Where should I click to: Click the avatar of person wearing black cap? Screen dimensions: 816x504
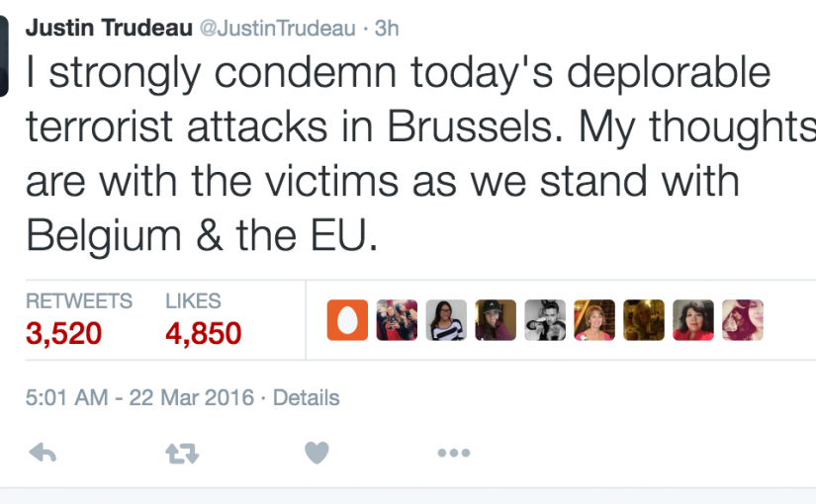click(496, 320)
